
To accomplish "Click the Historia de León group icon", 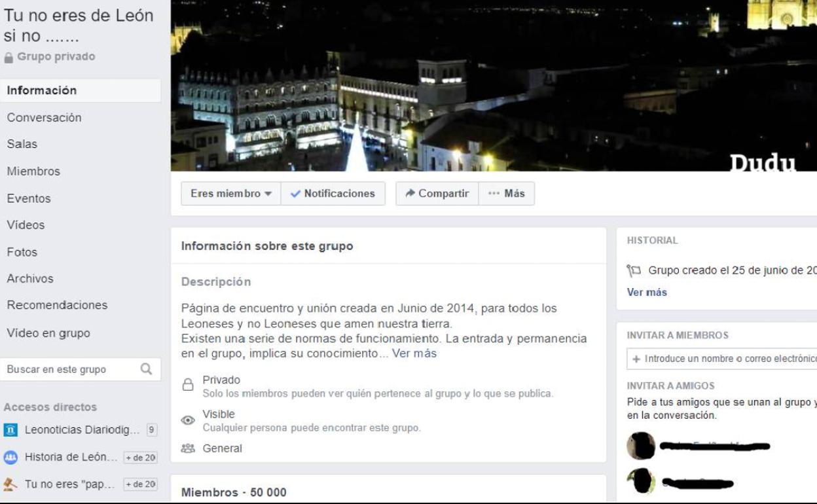I will [x=10, y=458].
